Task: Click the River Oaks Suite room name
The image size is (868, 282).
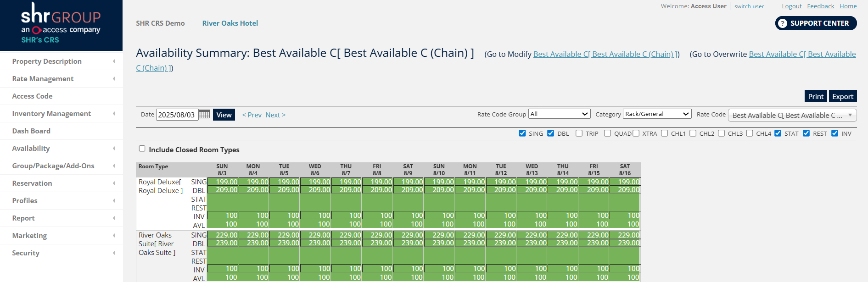Action: [157, 244]
